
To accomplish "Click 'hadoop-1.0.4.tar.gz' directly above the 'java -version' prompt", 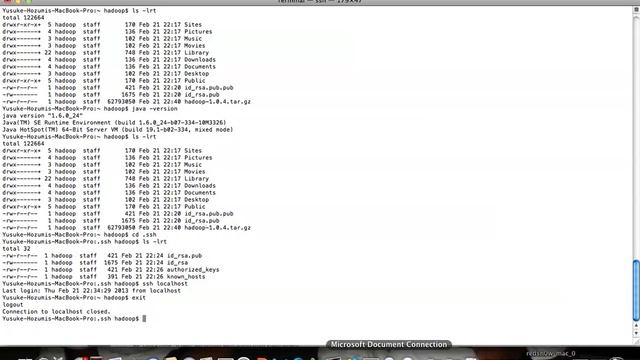I will coord(218,102).
